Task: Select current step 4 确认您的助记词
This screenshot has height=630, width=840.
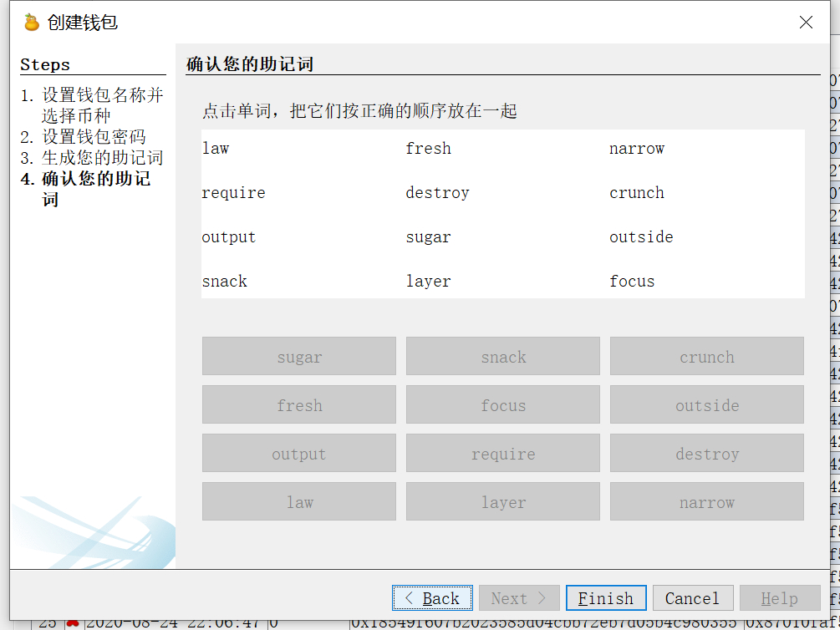Action: tap(86, 189)
